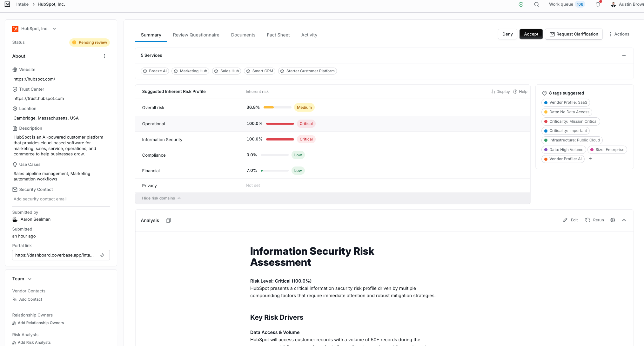
Task: Expand the HubSpot, Inc. vendor dropdown
Action: tap(54, 29)
